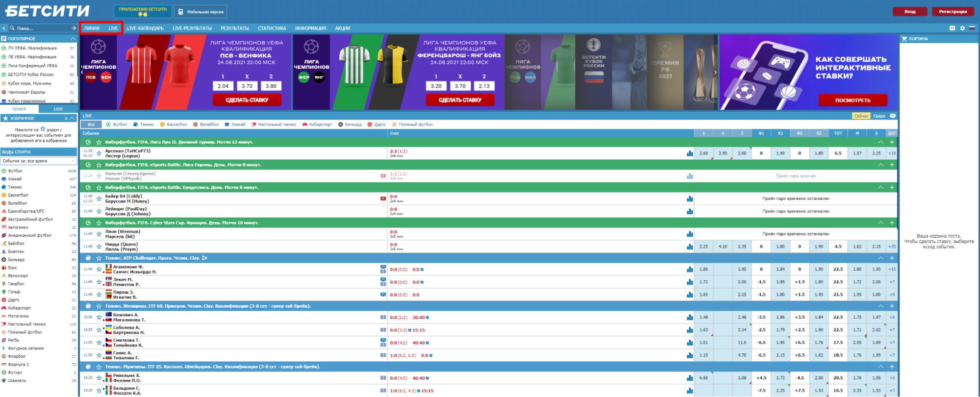Star the ATP Challenger Прага league header
980x397 pixels.
[x=99, y=258]
